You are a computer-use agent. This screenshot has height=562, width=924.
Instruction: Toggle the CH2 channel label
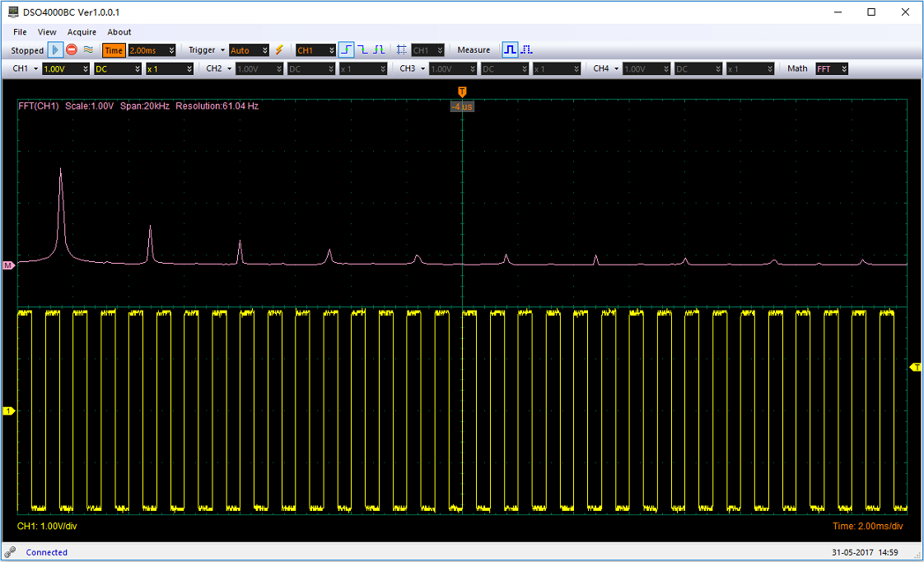point(214,68)
